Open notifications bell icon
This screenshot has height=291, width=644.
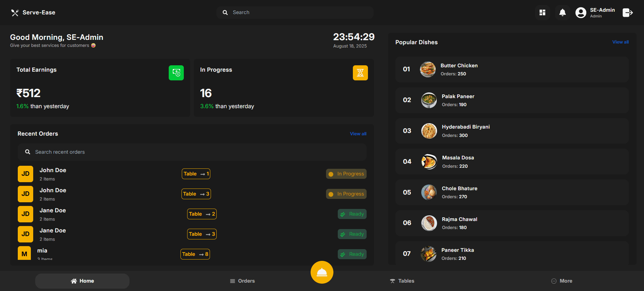562,13
